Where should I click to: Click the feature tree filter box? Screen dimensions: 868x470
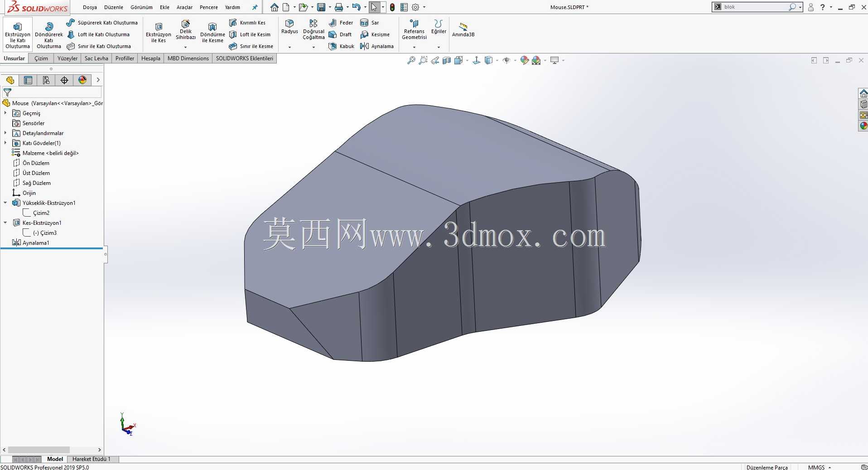pyautogui.click(x=52, y=92)
